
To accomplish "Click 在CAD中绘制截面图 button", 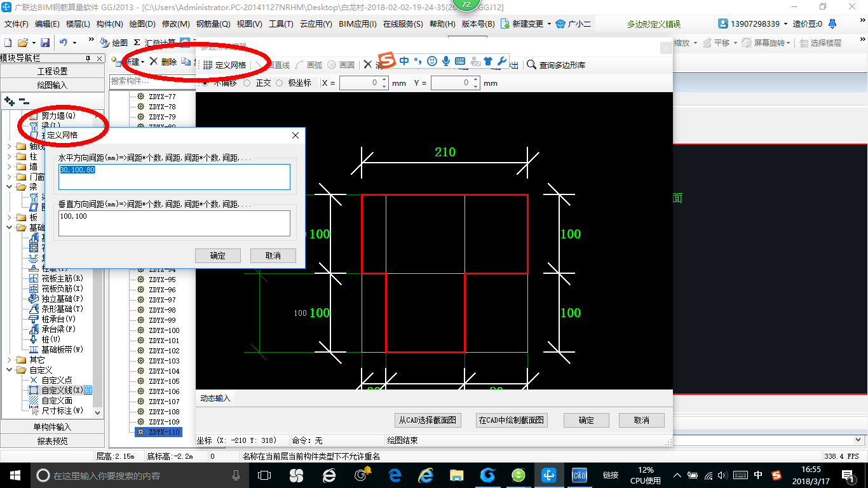I will (512, 420).
